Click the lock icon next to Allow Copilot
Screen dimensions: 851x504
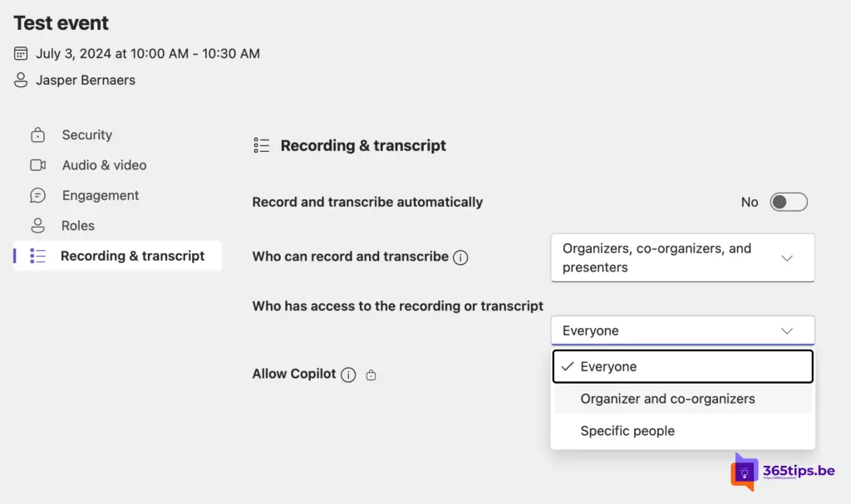pos(371,375)
